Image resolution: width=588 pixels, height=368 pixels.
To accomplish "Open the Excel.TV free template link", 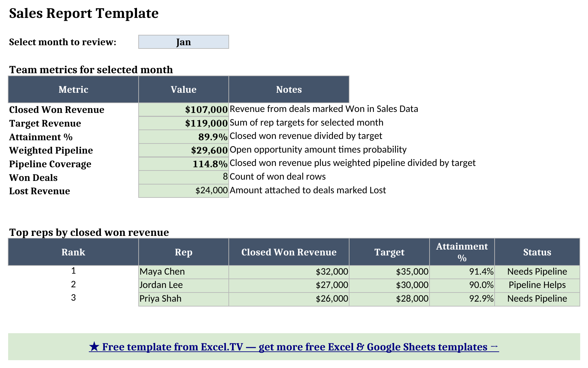I will (x=294, y=347).
